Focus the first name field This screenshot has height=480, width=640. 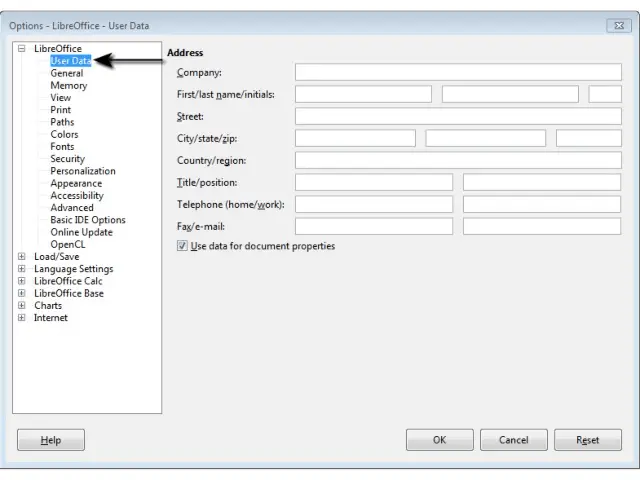(x=363, y=94)
